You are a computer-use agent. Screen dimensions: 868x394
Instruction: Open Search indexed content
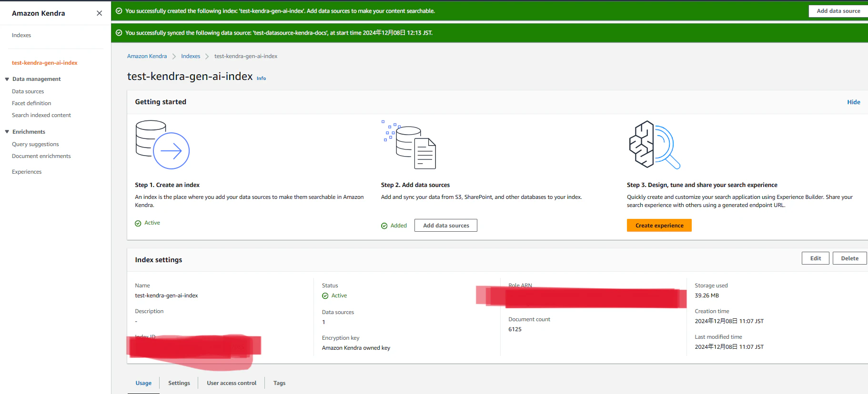[x=41, y=115]
